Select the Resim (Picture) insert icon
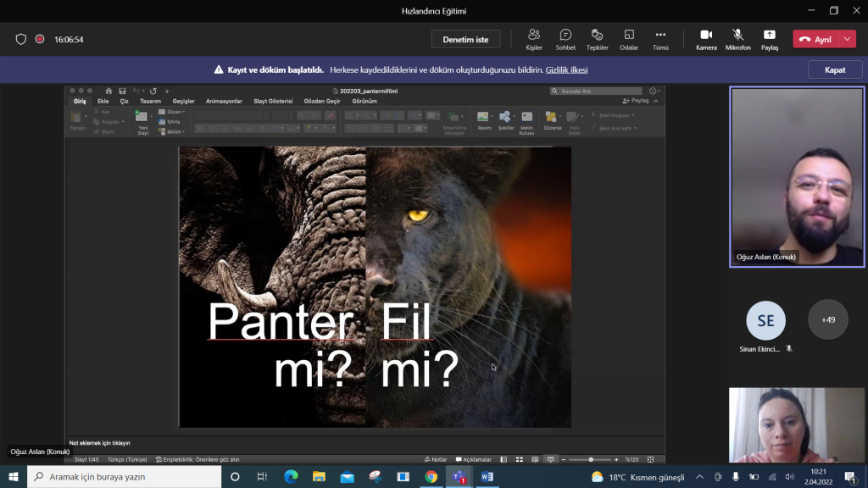The height and width of the screenshot is (488, 868). click(482, 117)
